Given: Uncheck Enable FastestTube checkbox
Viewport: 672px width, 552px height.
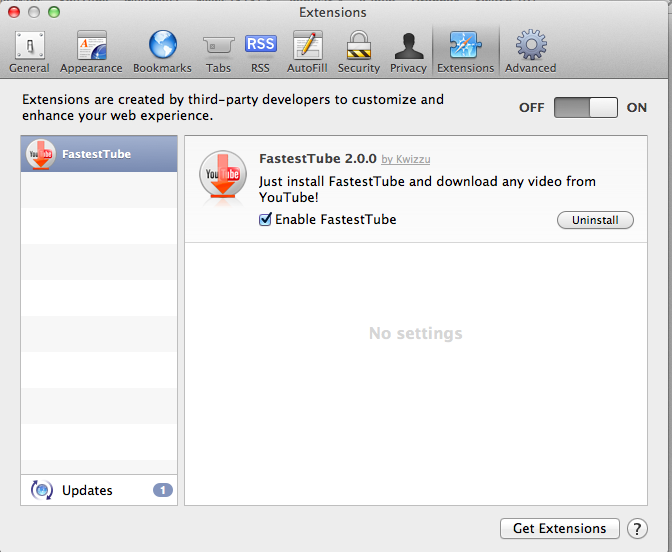Looking at the screenshot, I should (265, 219).
